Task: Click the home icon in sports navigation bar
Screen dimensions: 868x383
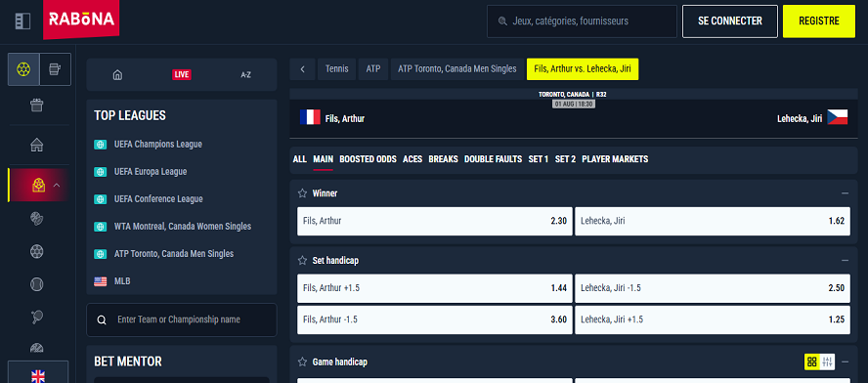Action: click(117, 74)
